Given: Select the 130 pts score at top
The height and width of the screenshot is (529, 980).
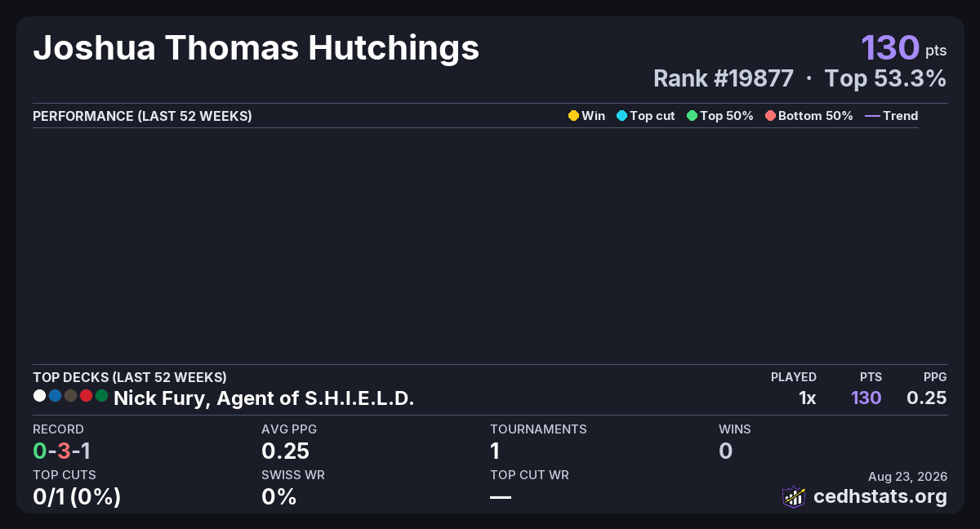Looking at the screenshot, I should [x=904, y=47].
